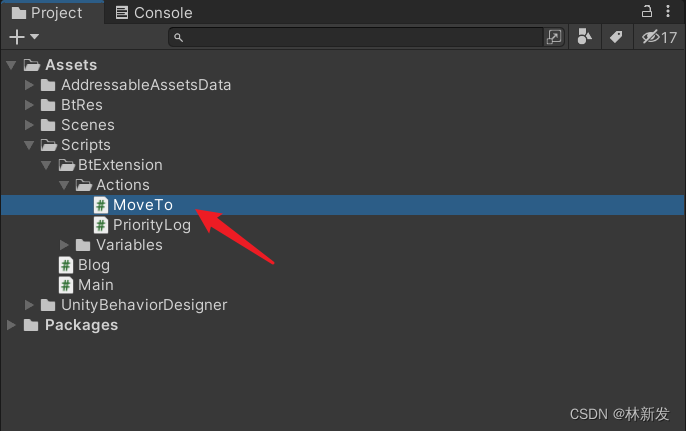Open the search by label filter
The image size is (686, 431).
(x=616, y=37)
